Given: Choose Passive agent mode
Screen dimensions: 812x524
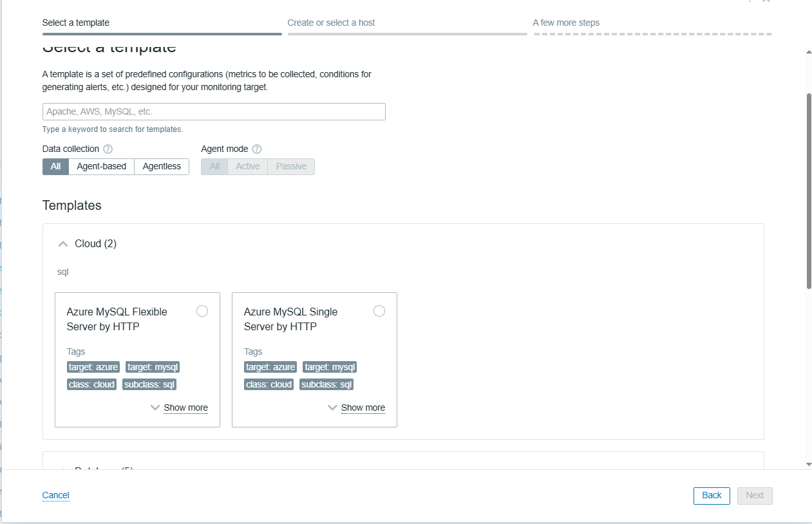Looking at the screenshot, I should [291, 167].
